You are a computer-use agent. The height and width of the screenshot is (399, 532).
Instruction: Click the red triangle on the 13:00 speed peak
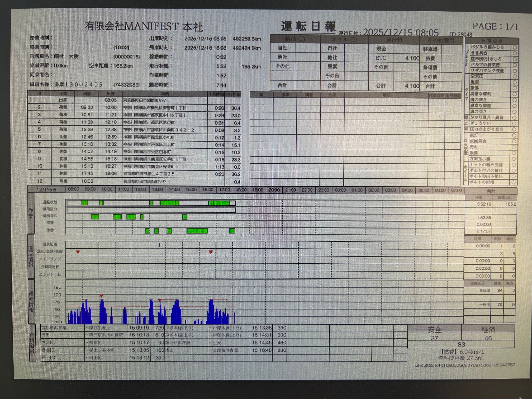click(x=160, y=300)
